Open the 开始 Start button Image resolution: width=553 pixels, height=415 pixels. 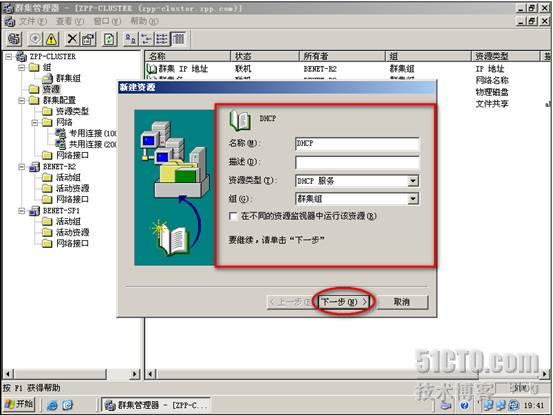coord(19,404)
